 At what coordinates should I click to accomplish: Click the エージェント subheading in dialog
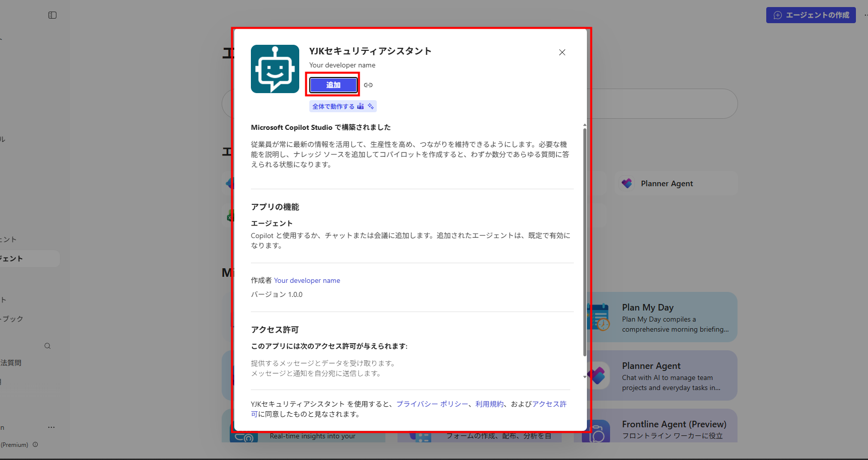tap(272, 223)
